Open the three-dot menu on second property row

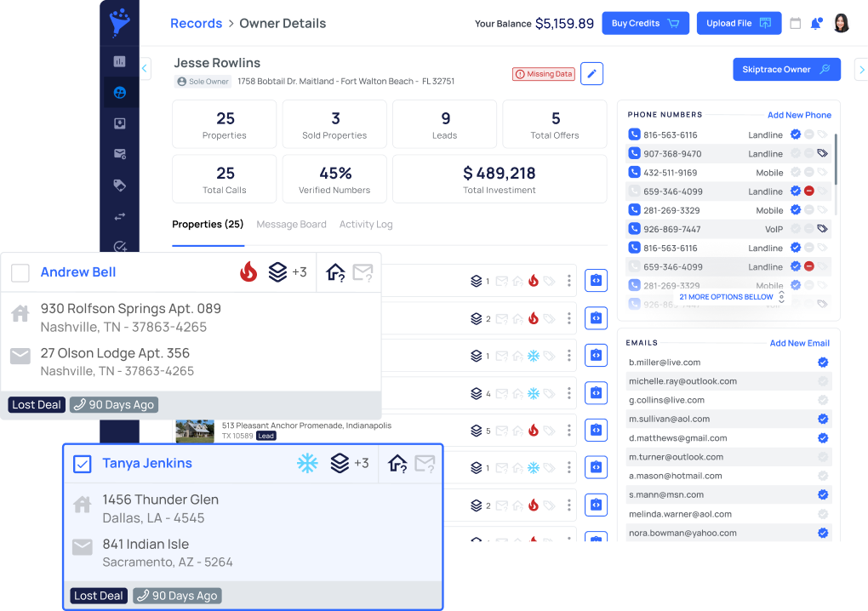point(569,318)
